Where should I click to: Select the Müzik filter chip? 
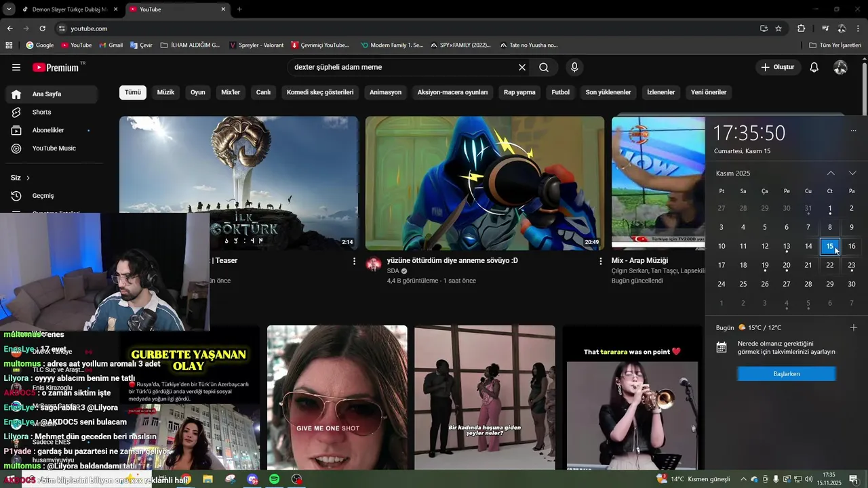[165, 92]
